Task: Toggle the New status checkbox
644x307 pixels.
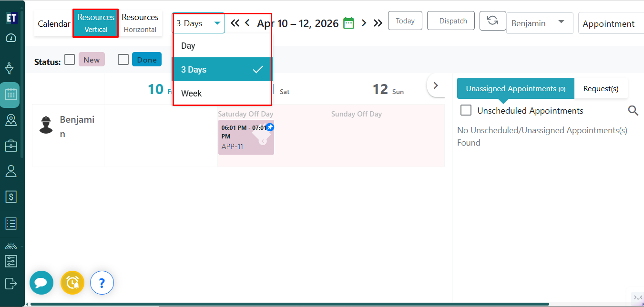Action: tap(70, 60)
